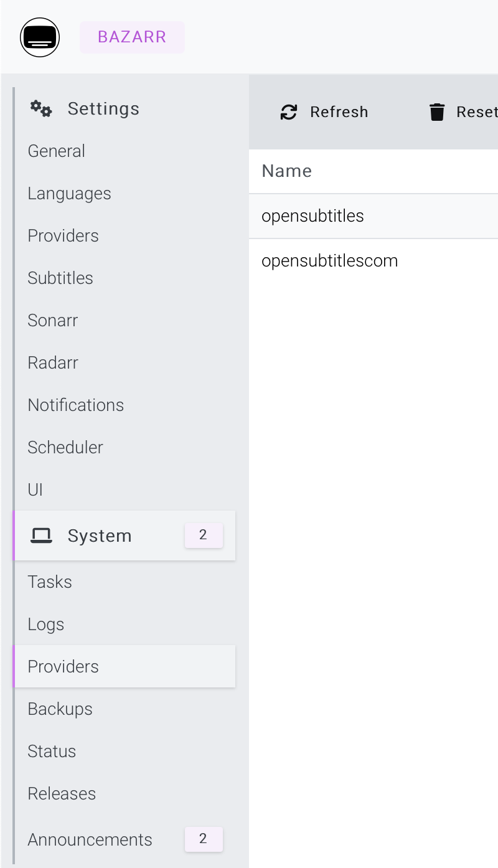The width and height of the screenshot is (498, 868).
Task: Collapse the System section
Action: point(100,535)
